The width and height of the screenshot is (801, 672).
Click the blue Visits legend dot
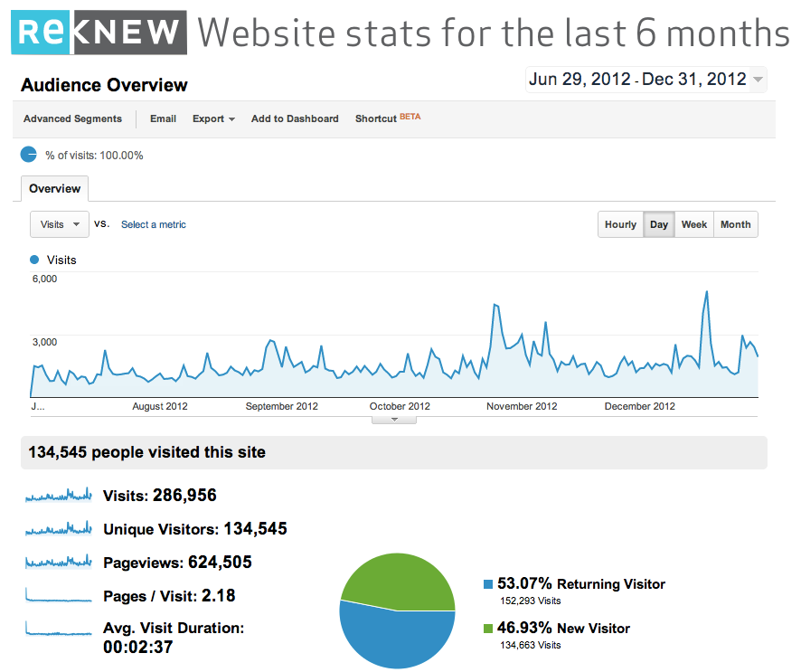coord(34,260)
